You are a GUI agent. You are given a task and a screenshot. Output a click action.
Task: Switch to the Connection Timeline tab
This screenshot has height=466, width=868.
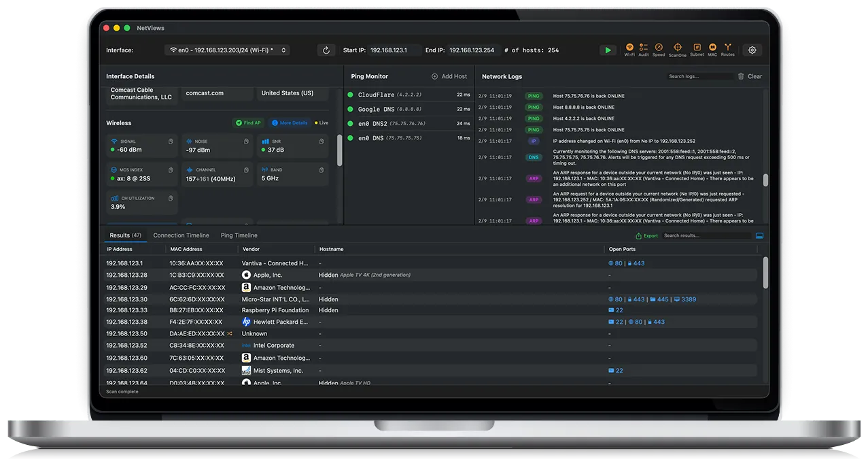click(181, 235)
